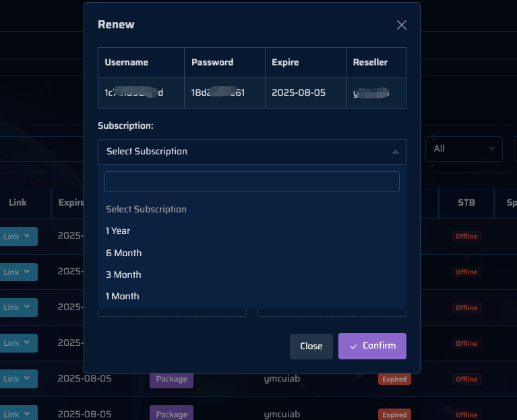Screen dimensions: 517x420
Task: Click the Username column header in dialog
Action: [141, 63]
